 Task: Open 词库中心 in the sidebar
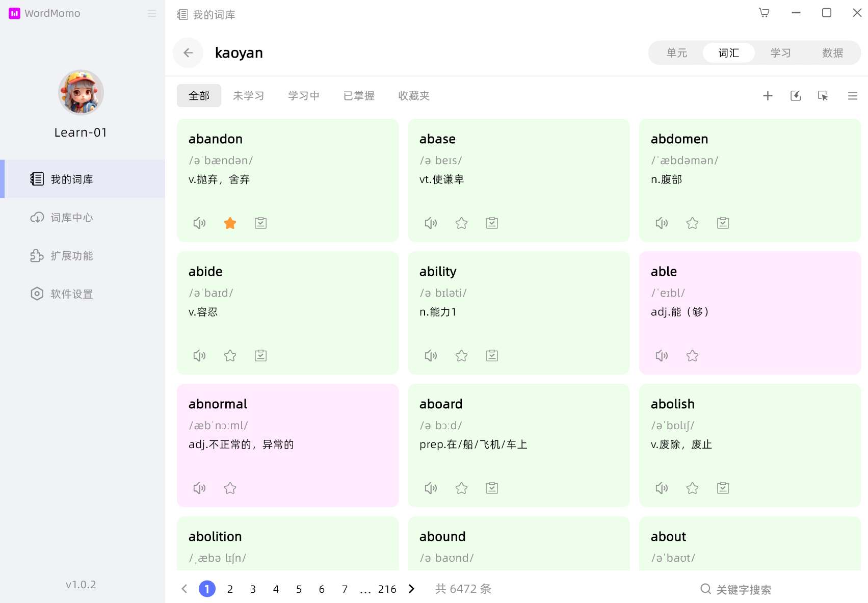point(83,218)
